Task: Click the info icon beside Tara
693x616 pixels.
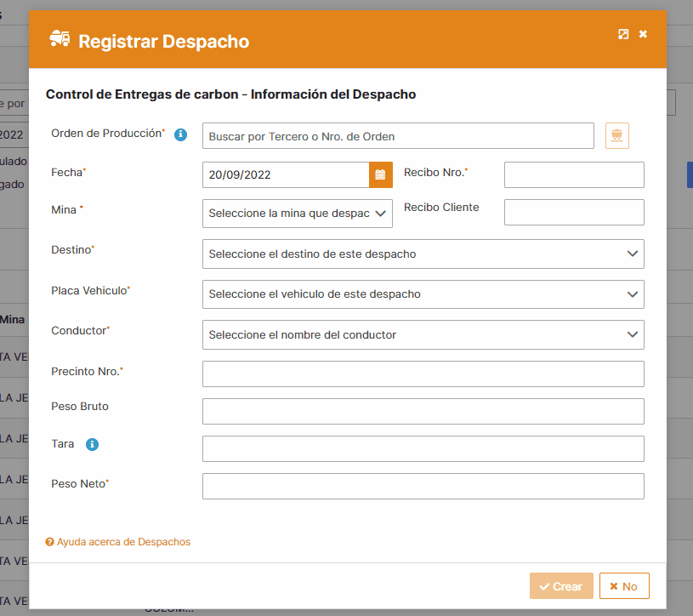Action: pyautogui.click(x=93, y=444)
